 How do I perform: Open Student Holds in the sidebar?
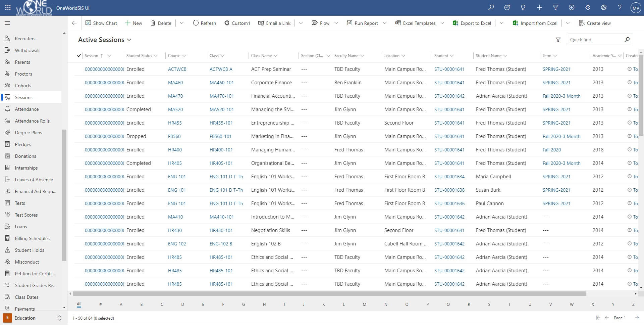(x=32, y=250)
